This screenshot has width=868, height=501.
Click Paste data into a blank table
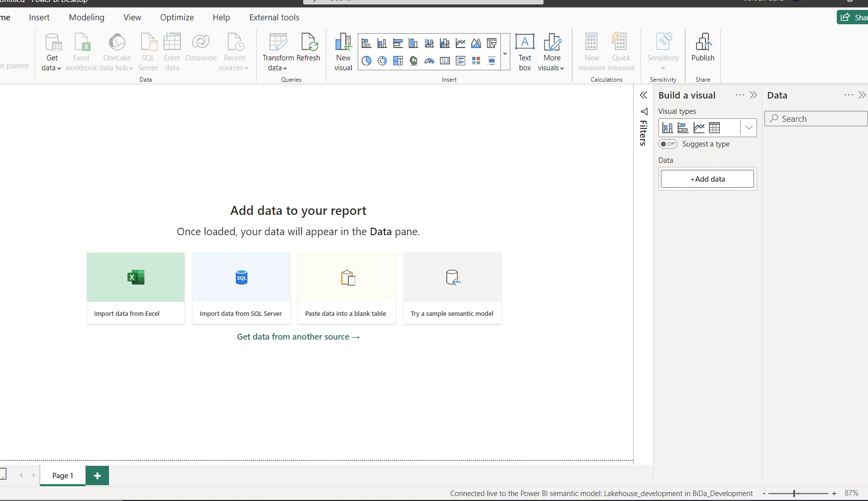[x=347, y=288]
